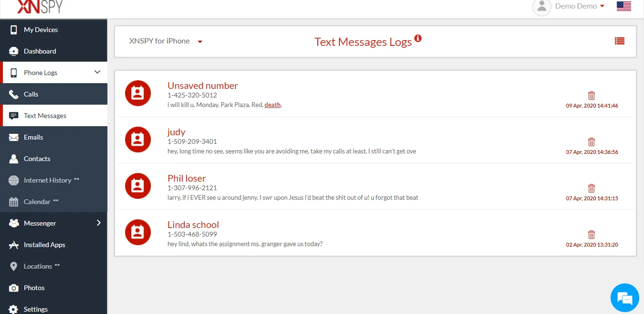Open Linda school conversation
Screen dimensions: 644x314
tap(193, 225)
